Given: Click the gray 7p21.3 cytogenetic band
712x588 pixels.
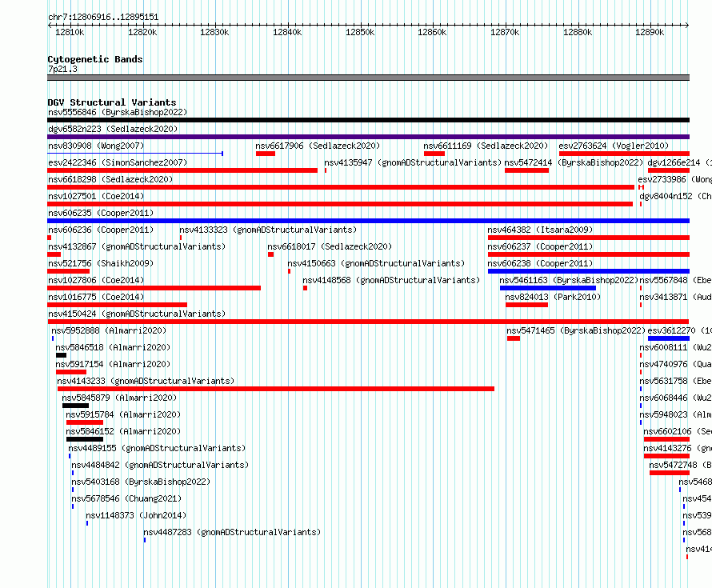Looking at the screenshot, I should (x=368, y=78).
